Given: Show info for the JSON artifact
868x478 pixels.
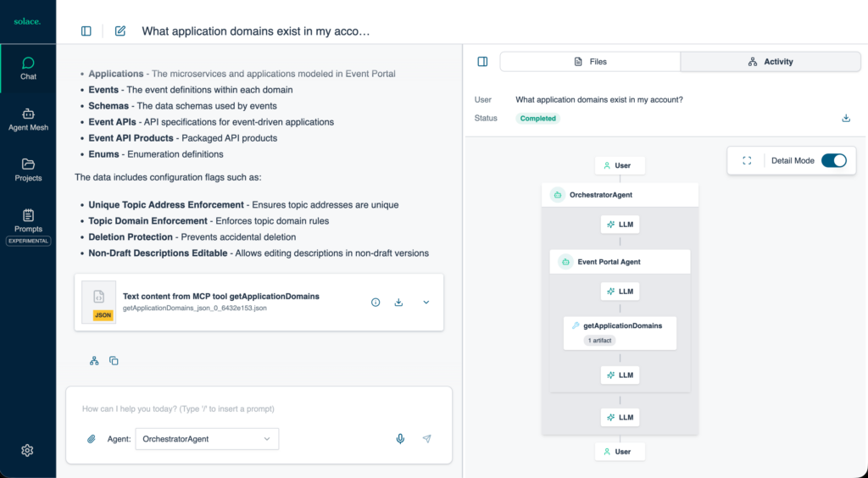Looking at the screenshot, I should point(376,303).
